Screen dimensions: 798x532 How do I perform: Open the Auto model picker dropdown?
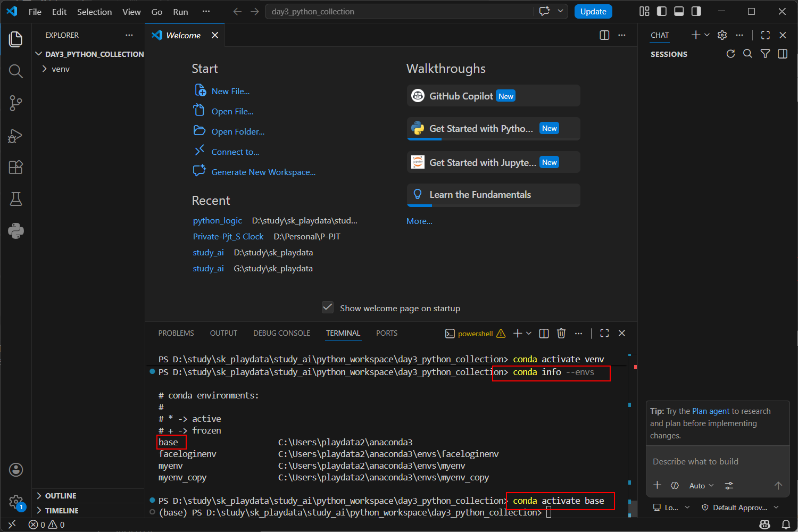pos(701,486)
